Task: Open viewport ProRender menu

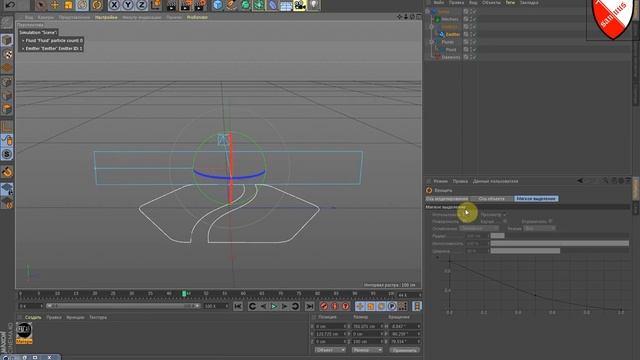Action: tap(197, 18)
